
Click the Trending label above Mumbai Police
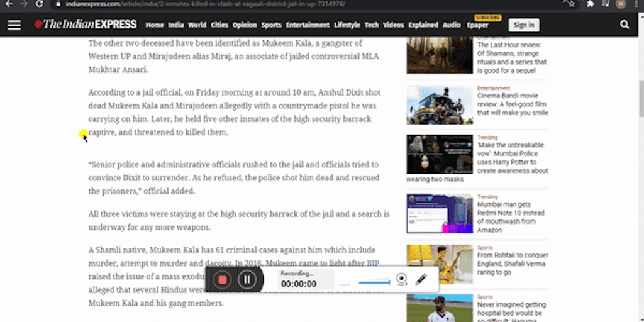click(x=487, y=137)
